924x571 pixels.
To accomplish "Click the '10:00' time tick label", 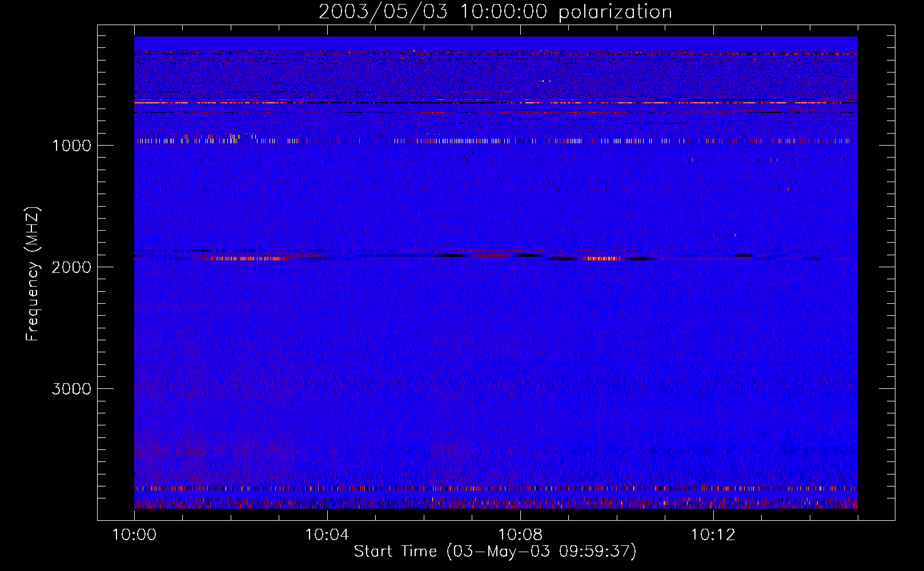I will pos(134,534).
